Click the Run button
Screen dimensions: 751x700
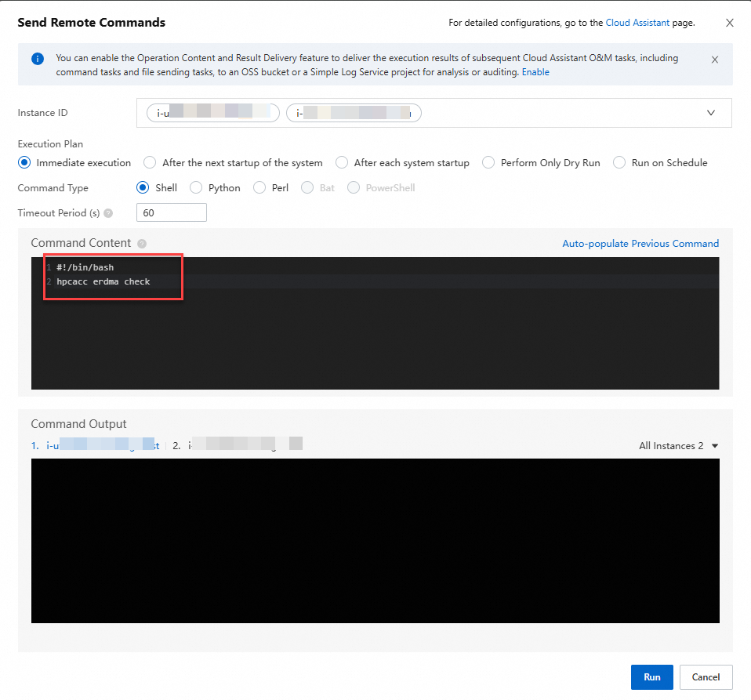tap(652, 677)
